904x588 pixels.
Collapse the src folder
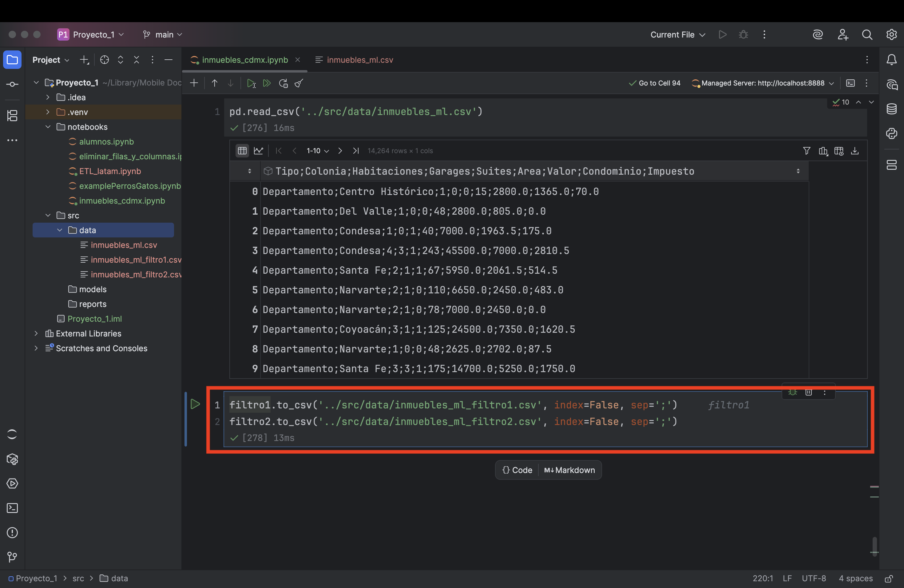point(48,215)
